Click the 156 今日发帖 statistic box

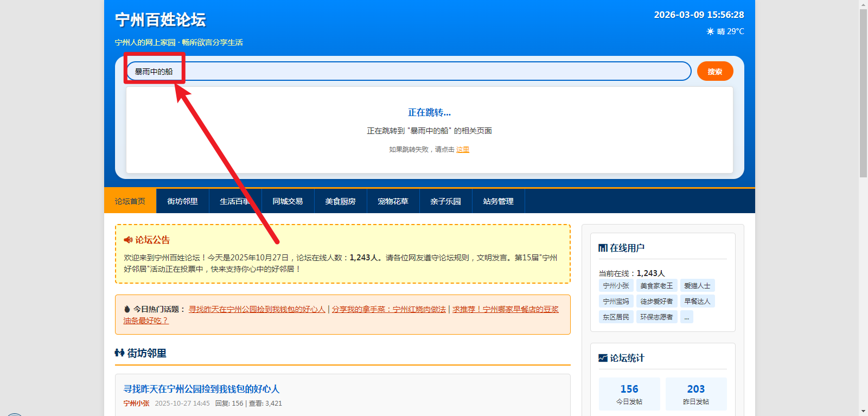(629, 394)
